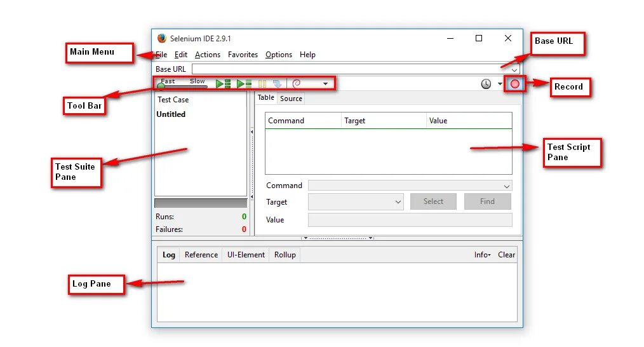Click the Play entire test suite icon

pyautogui.click(x=223, y=84)
